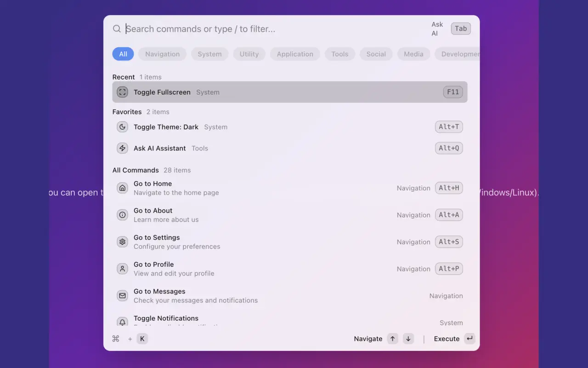
Task: Click the Command key symbol in footer
Action: coord(116,339)
